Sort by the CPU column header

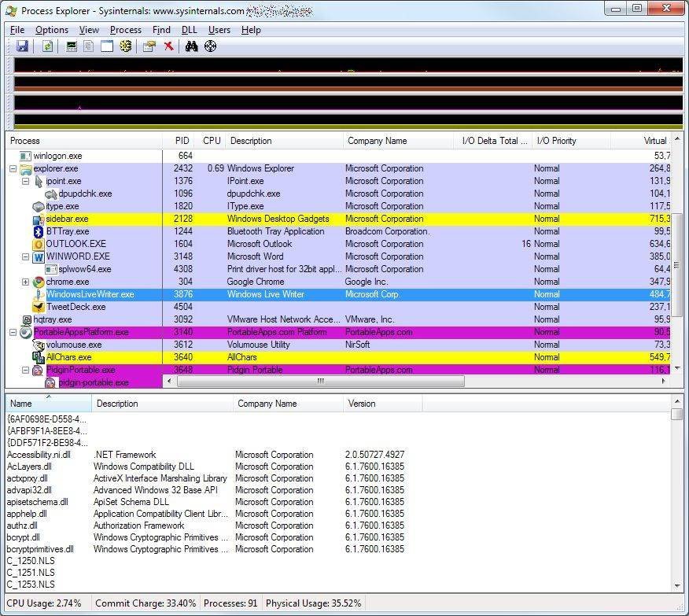pyautogui.click(x=212, y=141)
